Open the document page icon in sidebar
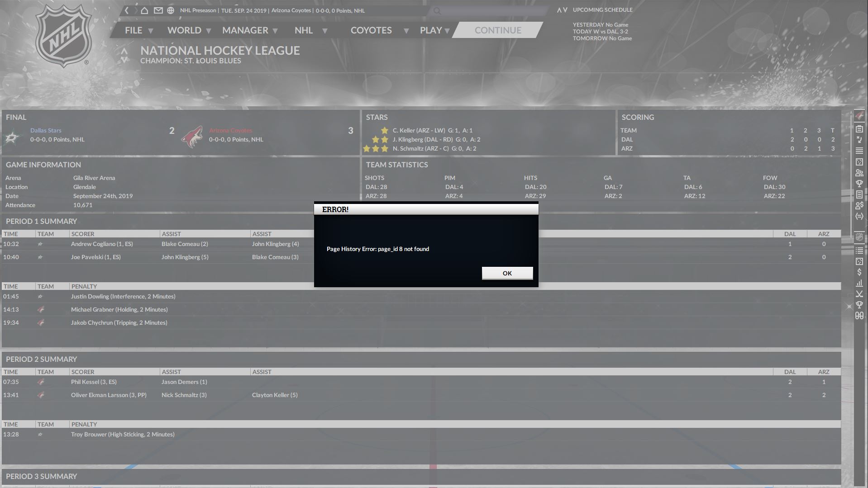Screen dimensions: 868x488 coord(859,194)
